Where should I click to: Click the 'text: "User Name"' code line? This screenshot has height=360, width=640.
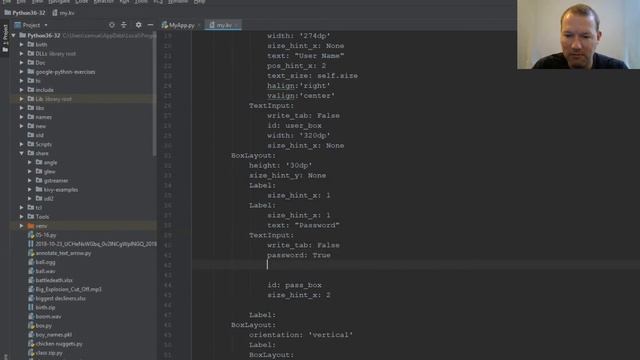tap(306, 56)
